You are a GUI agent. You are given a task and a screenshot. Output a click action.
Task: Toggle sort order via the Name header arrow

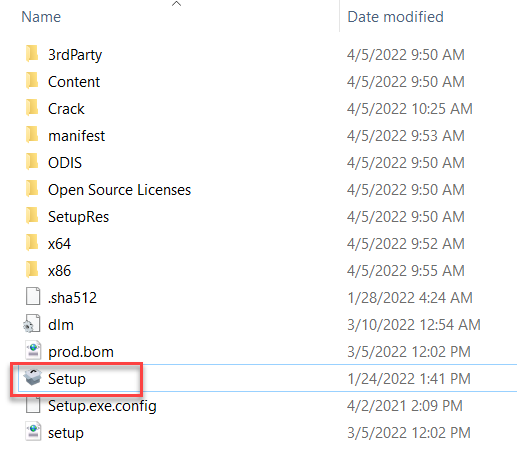176,4
